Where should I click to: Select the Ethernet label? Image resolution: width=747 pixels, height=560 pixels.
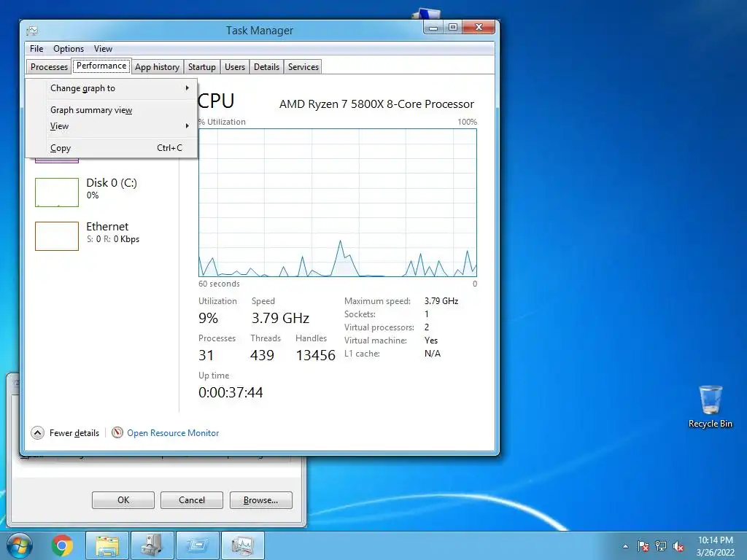pos(107,227)
